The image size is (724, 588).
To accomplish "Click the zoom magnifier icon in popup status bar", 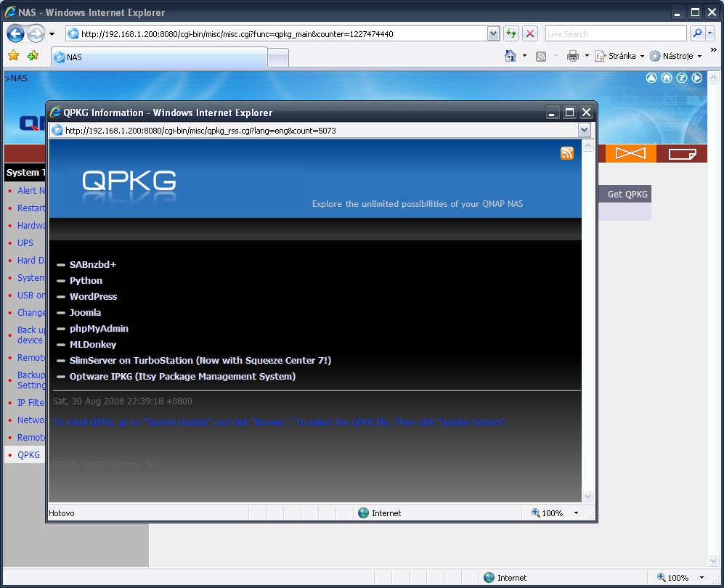I will [x=536, y=513].
